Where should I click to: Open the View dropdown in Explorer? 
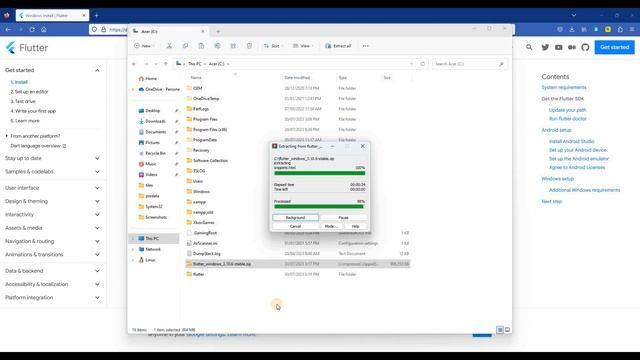point(302,46)
